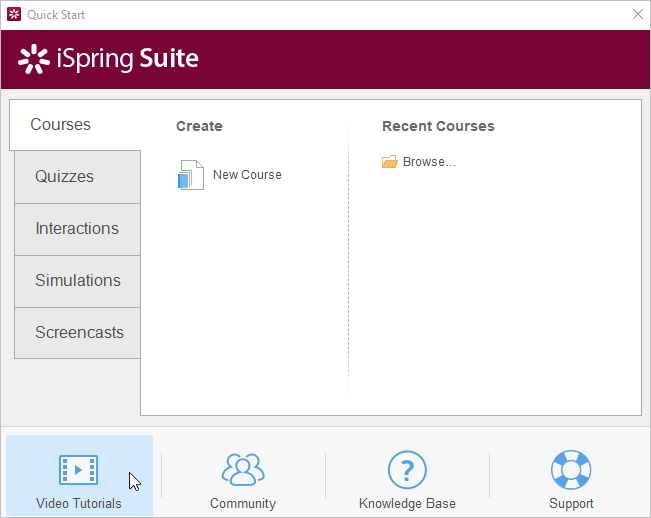Click the Community people icon
The width and height of the screenshot is (651, 518).
click(243, 469)
